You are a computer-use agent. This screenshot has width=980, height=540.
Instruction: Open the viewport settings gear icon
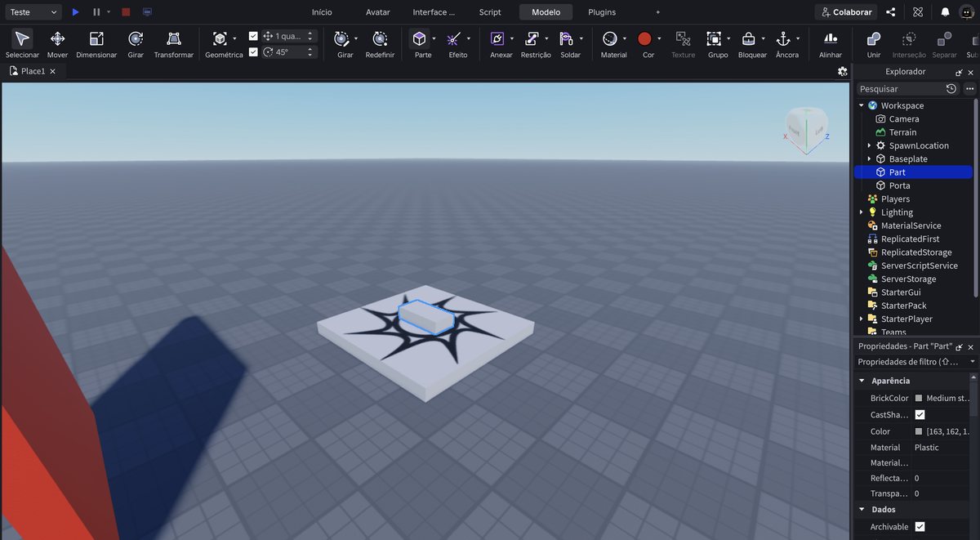click(x=843, y=71)
